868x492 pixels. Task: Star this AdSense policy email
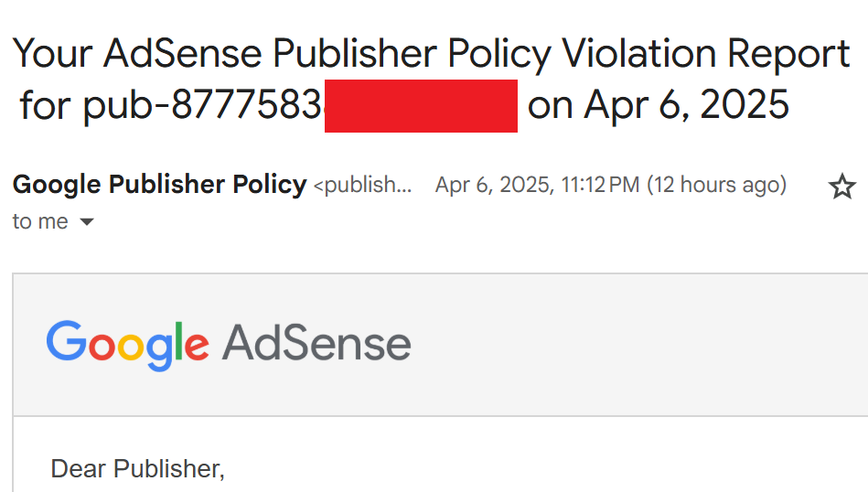click(x=842, y=186)
